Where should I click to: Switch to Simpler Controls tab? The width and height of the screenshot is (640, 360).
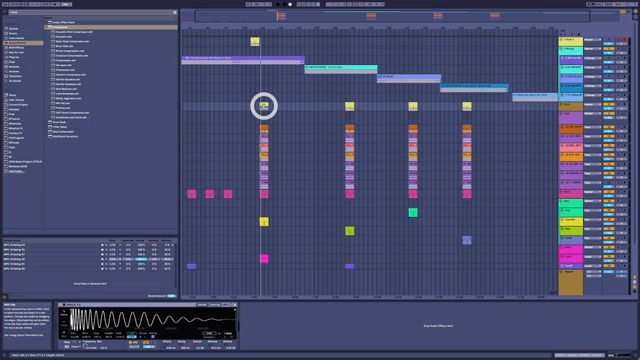pos(215,304)
